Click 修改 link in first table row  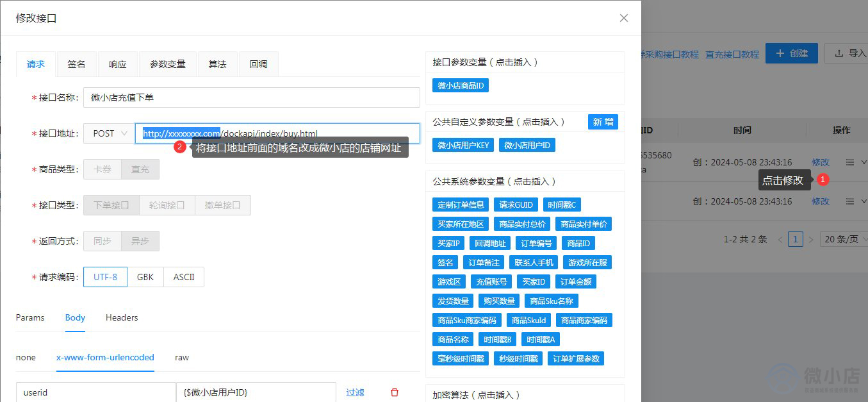(x=821, y=162)
